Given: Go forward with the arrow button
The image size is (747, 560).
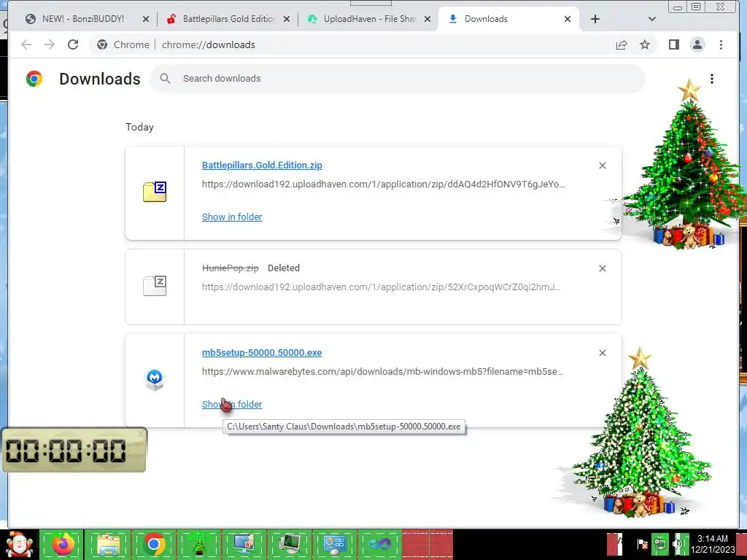Looking at the screenshot, I should 50,44.
